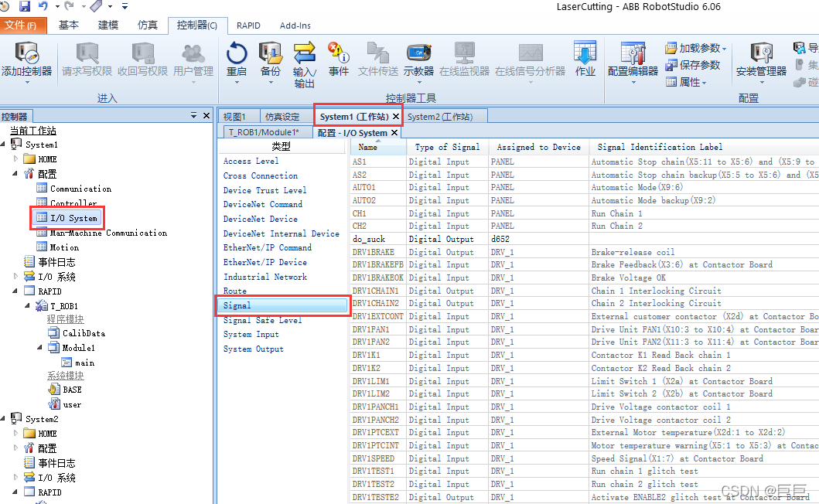Click the Add Controller (添加控制器) icon
The image size is (819, 504).
pos(26,54)
